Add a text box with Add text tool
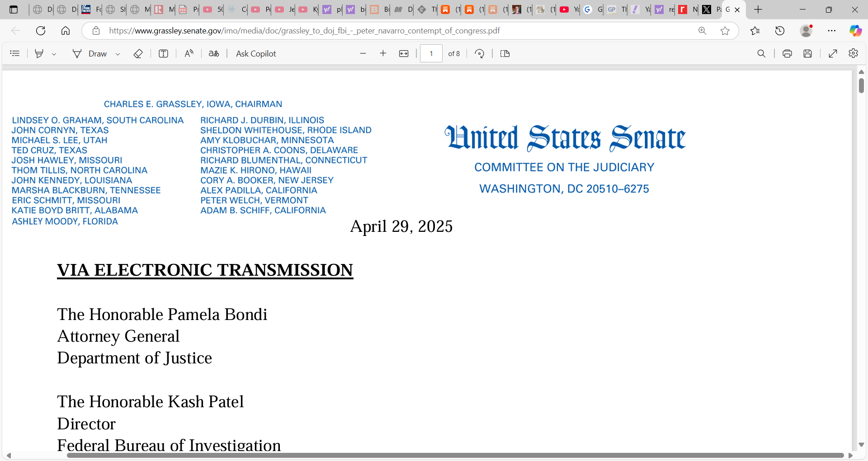The width and height of the screenshot is (868, 461). [x=164, y=53]
